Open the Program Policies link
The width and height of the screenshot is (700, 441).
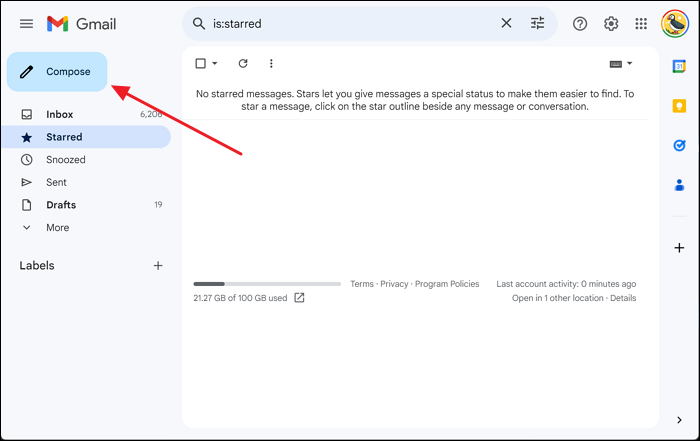pos(447,284)
